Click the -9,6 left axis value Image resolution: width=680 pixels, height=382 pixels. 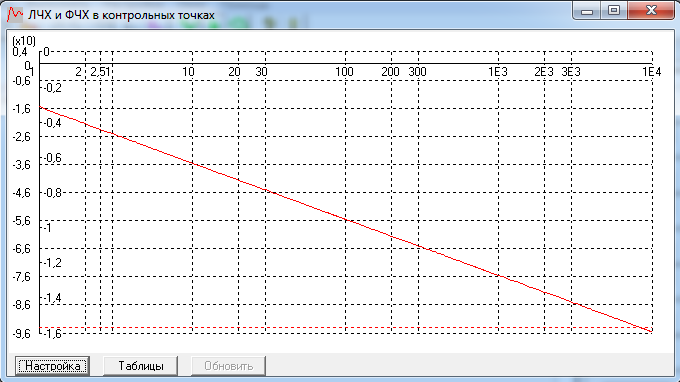click(x=22, y=334)
